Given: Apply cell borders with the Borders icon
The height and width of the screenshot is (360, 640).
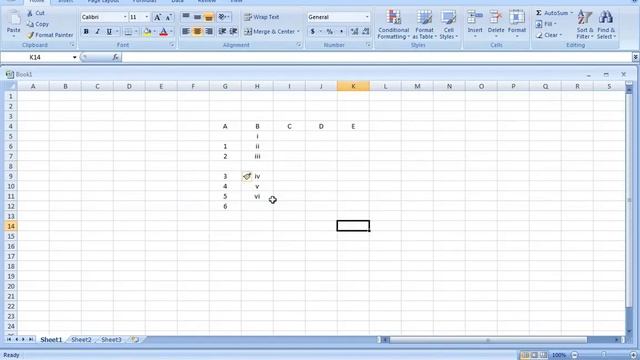Looking at the screenshot, I should click(128, 31).
